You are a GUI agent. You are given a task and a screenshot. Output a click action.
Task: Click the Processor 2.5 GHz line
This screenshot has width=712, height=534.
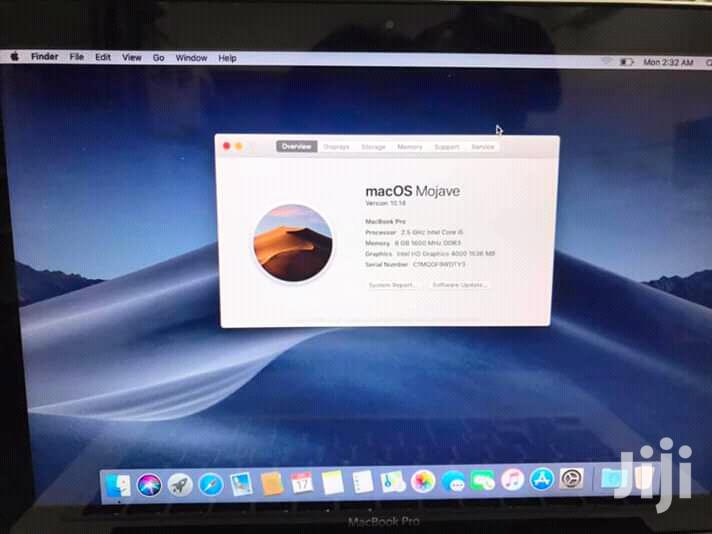414,232
